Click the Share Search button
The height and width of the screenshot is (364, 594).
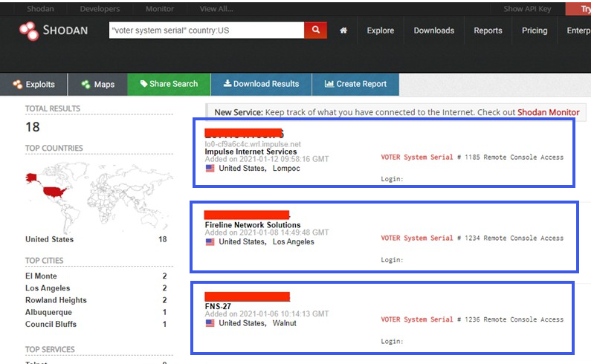[x=169, y=84]
